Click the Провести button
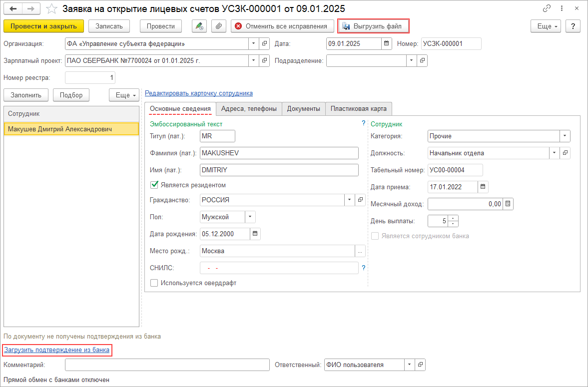 pos(161,26)
